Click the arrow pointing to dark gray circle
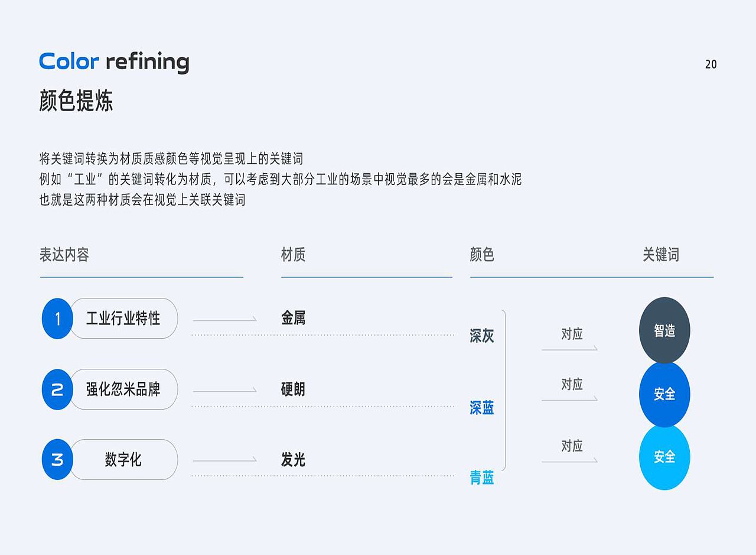The height and width of the screenshot is (555, 756). coord(569,349)
